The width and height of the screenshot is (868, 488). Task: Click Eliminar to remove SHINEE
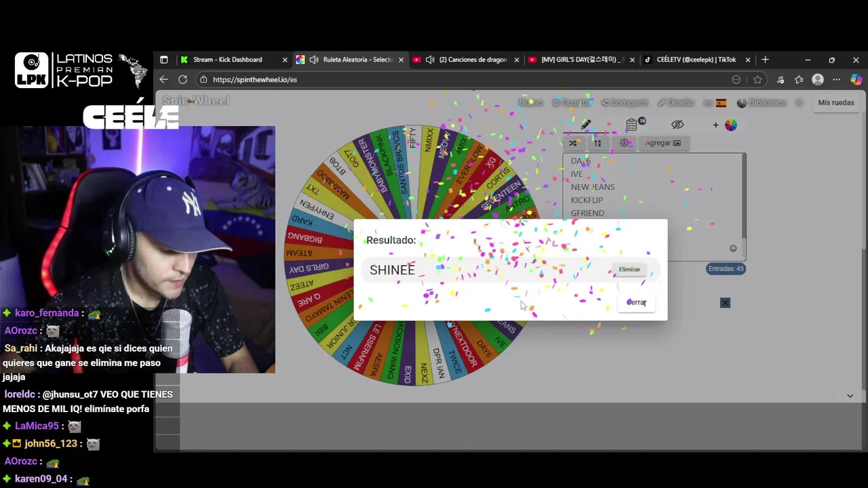pos(629,270)
